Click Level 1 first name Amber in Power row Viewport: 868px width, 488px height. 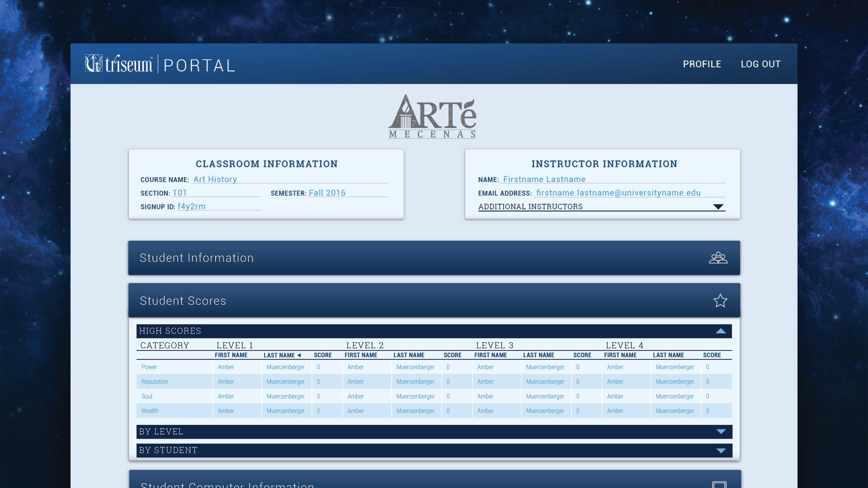point(226,367)
